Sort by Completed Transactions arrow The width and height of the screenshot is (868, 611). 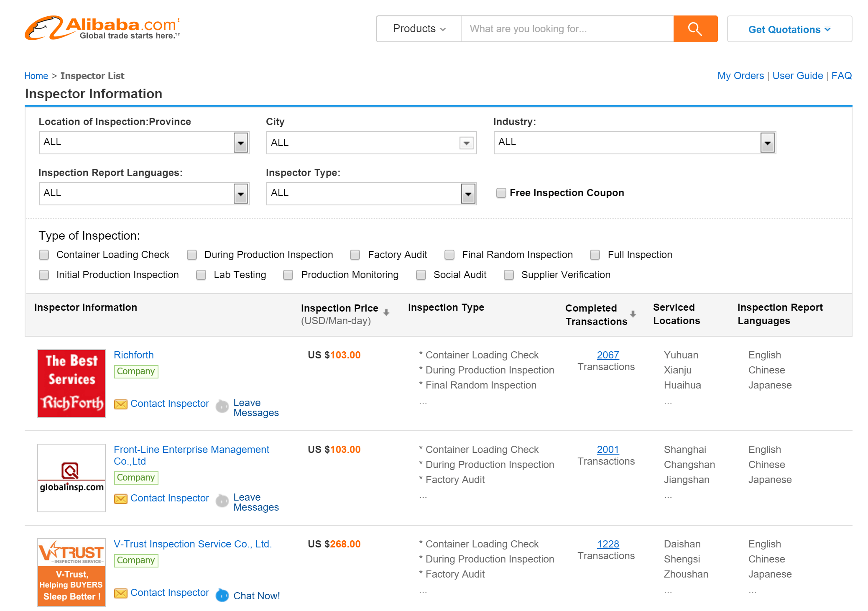[x=633, y=314]
